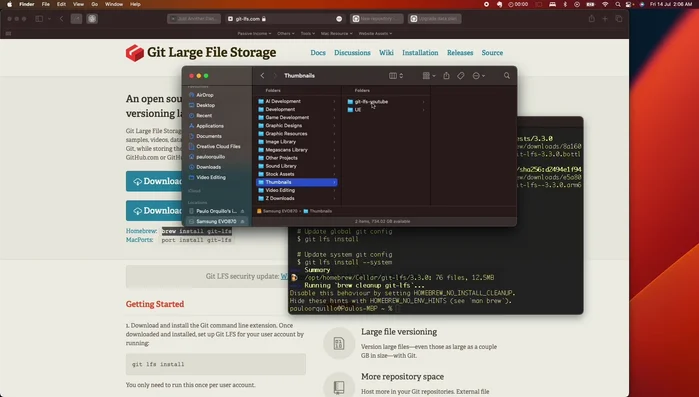The height and width of the screenshot is (397, 699).
Task: Open Creative Cloud Files sidebar item
Action: [217, 147]
